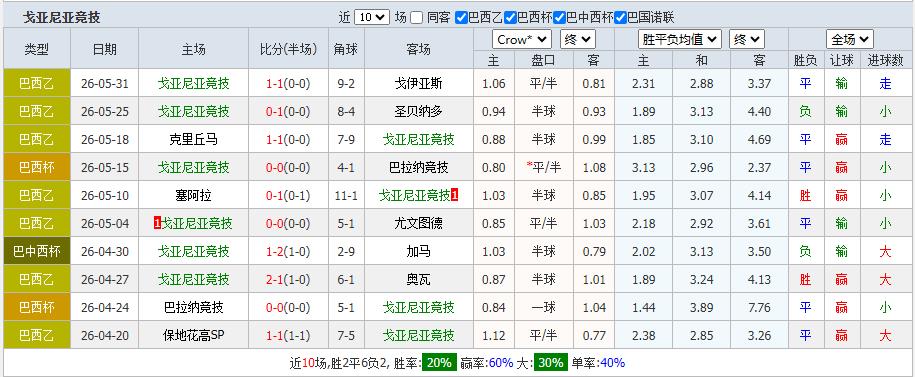Uncheck the 巴西杯 league filter
The height and width of the screenshot is (377, 915).
point(511,18)
